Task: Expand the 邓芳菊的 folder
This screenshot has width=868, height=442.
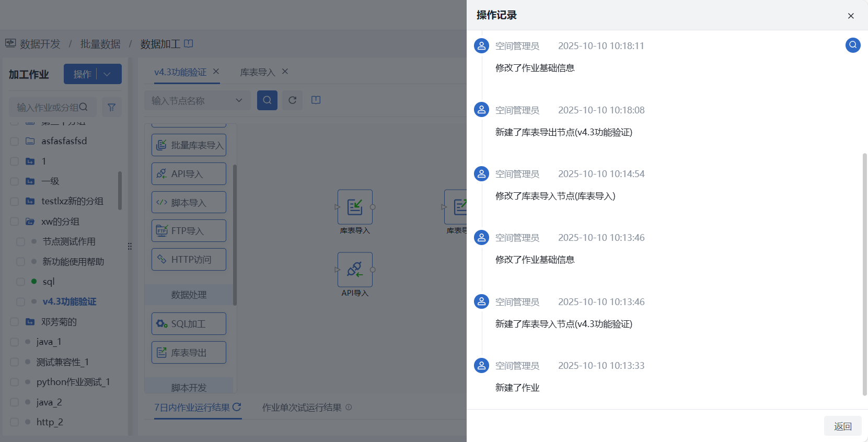Action: click(30, 322)
